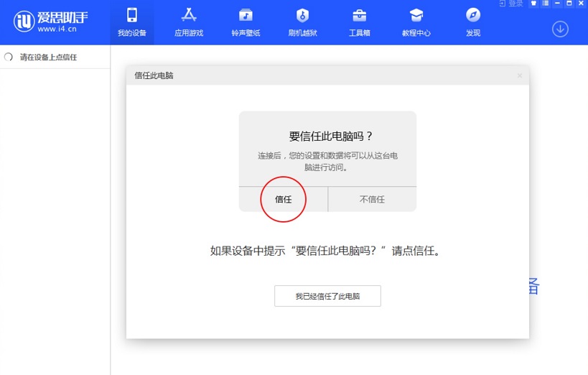
Task: Open the 刷机越狱 flash and jailbreak section
Action: [302, 22]
